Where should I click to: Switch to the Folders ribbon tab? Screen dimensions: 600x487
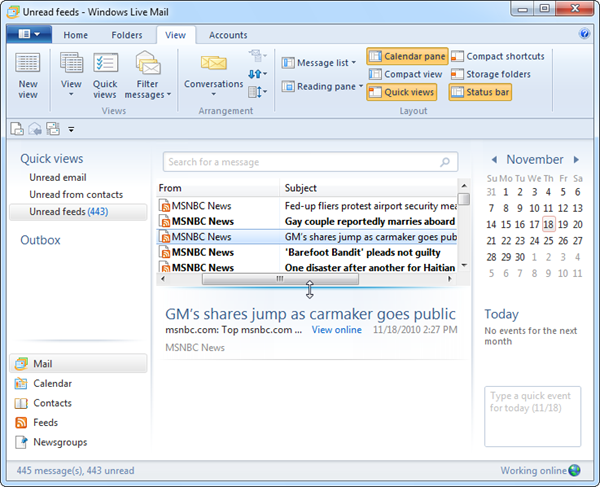127,35
